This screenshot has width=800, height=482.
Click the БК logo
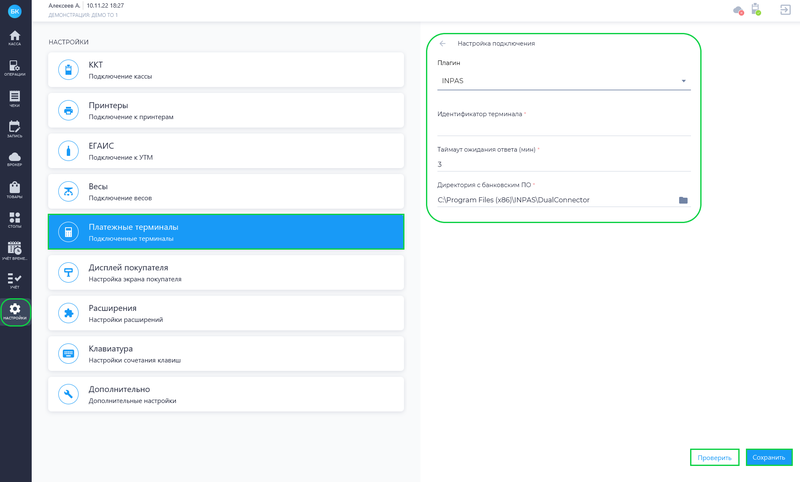(x=15, y=11)
